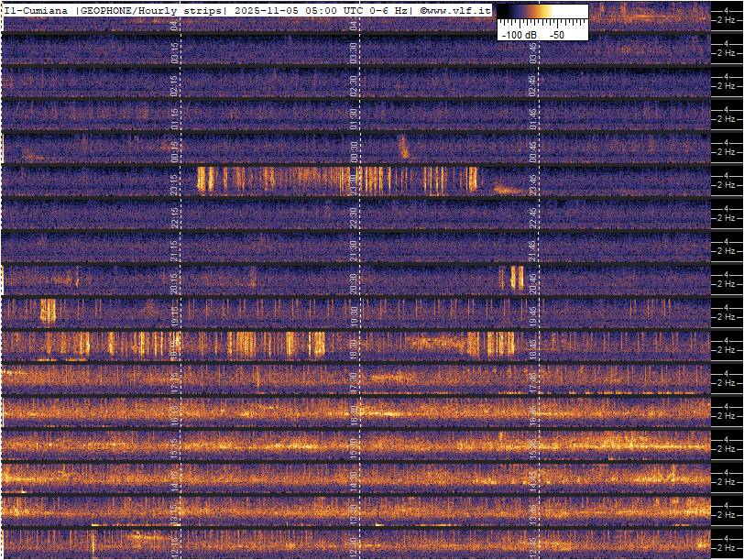
Task: Select the 23:30 time marker
Action: (x=354, y=181)
